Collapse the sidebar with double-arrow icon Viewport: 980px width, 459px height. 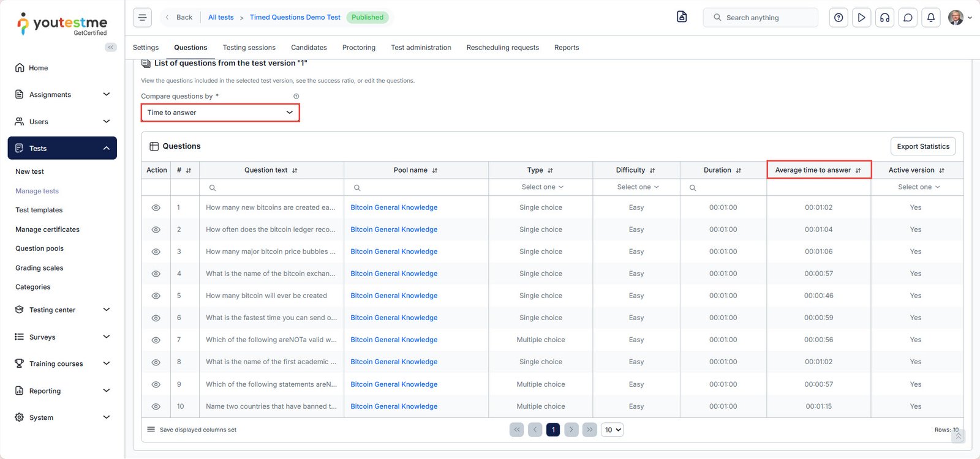[x=110, y=47]
